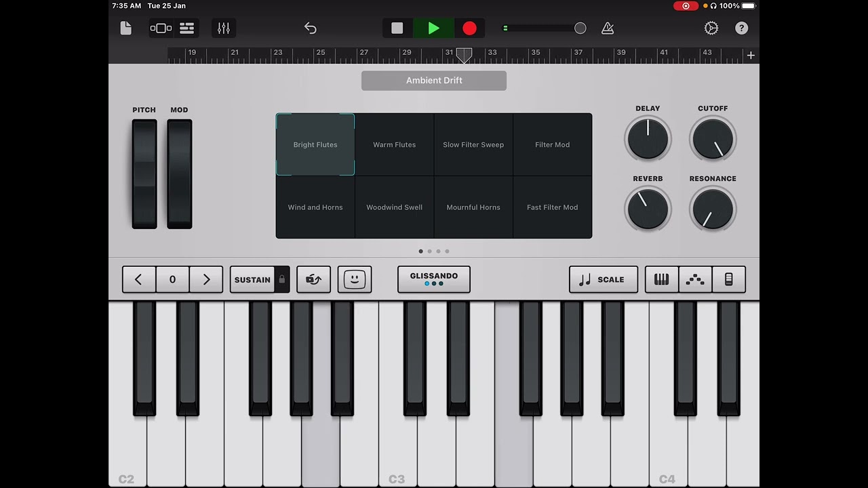Open the keyboard controls settings icon
Screen dimensions: 868x488
click(729, 279)
